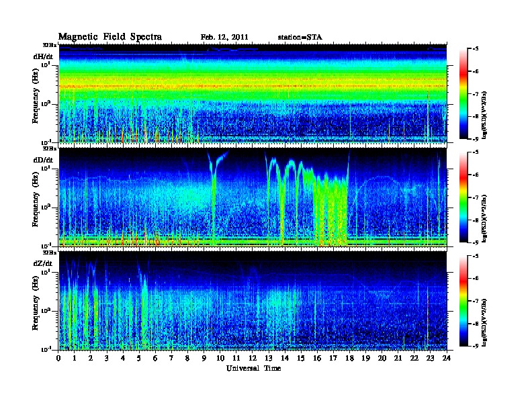
Task: Click the hour 18 tick label
Action: (x=349, y=358)
